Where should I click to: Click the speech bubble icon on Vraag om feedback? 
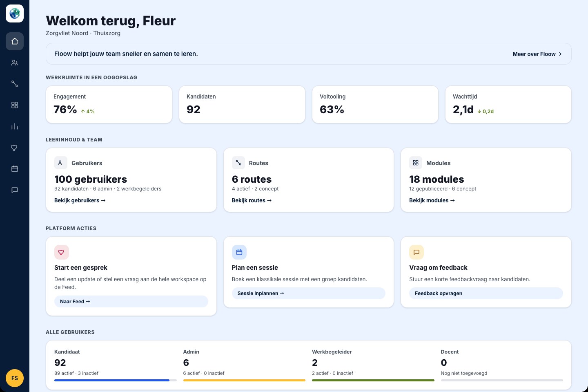(x=416, y=252)
